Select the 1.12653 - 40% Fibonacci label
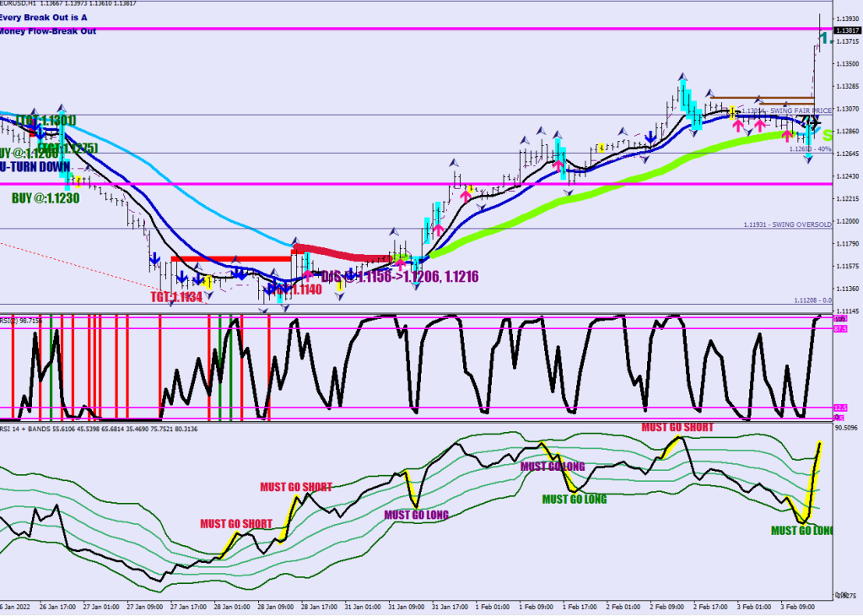Screen dimensions: 863x616 click(810, 149)
